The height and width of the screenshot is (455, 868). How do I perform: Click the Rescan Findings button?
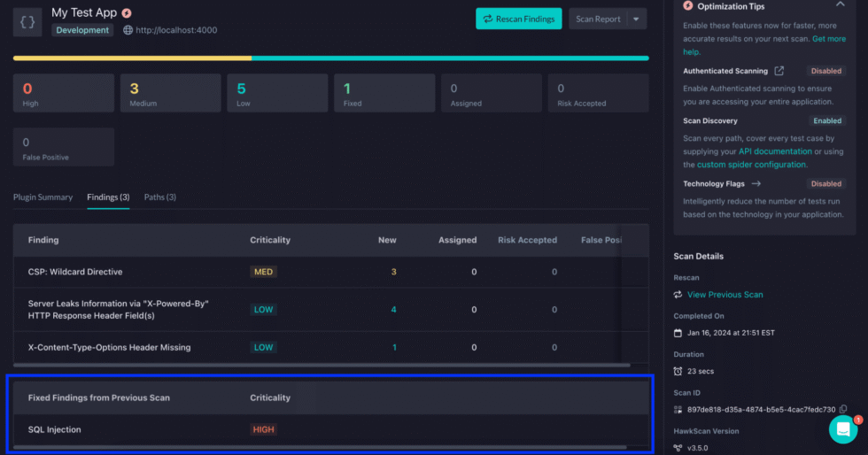pyautogui.click(x=519, y=19)
